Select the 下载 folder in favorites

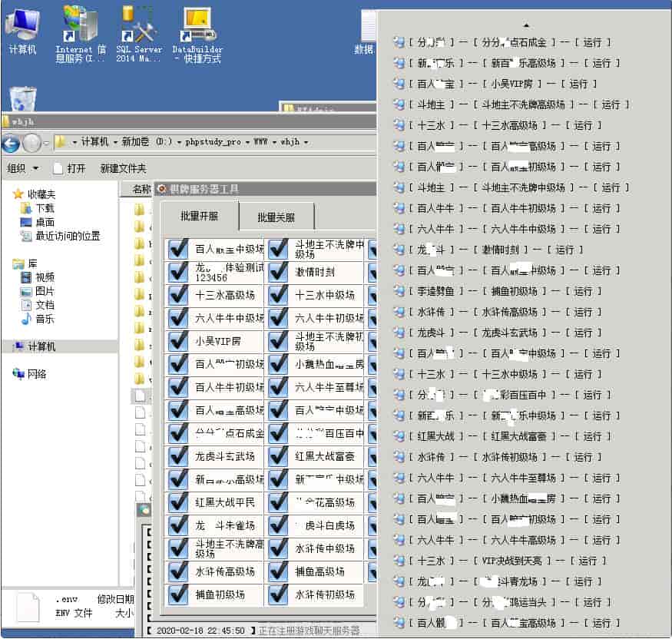point(45,208)
